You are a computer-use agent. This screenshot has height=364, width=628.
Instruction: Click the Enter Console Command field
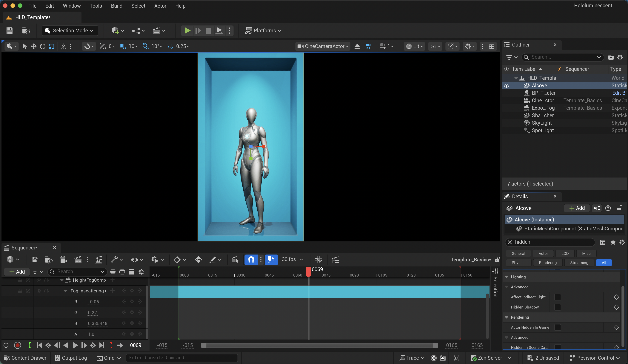point(181,358)
